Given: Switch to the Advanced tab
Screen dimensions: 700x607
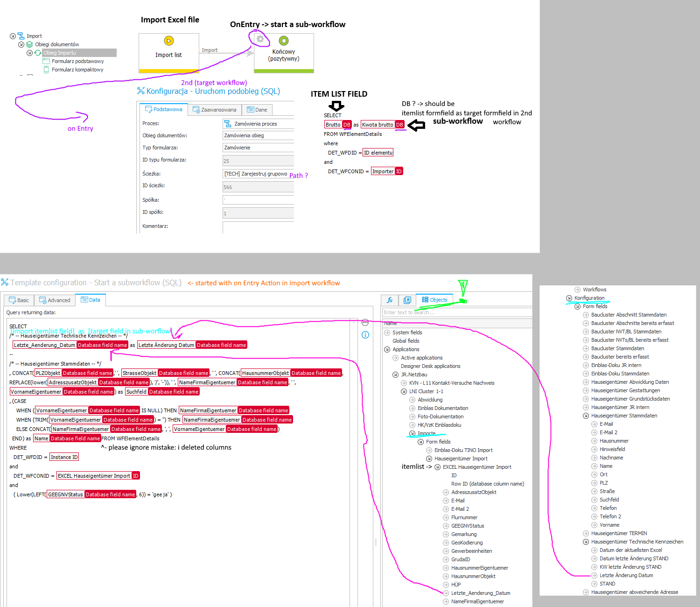Looking at the screenshot, I should [x=55, y=300].
